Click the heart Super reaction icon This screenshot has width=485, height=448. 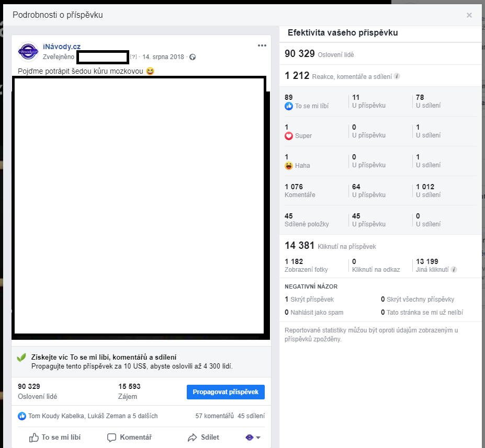(x=289, y=135)
